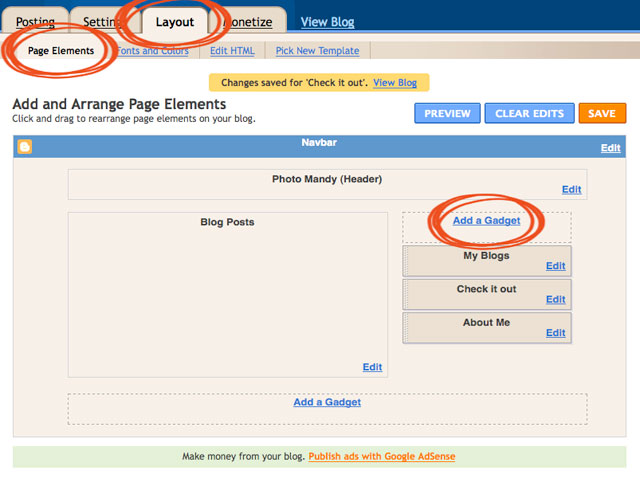The image size is (640, 482).
Task: Edit the About Me gadget
Action: (556, 333)
